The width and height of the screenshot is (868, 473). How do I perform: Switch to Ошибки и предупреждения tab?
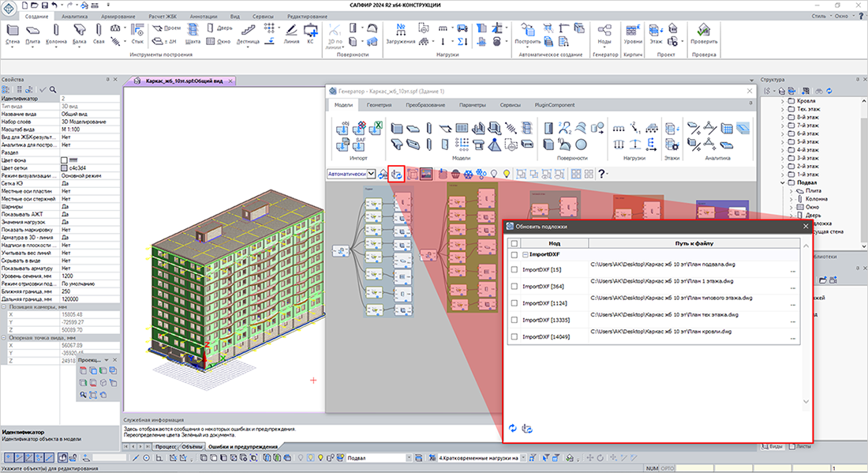click(x=242, y=446)
